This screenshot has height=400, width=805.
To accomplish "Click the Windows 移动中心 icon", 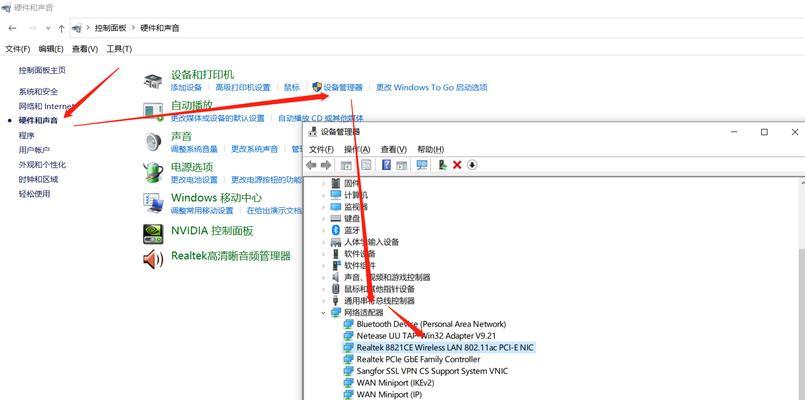I will point(153,203).
